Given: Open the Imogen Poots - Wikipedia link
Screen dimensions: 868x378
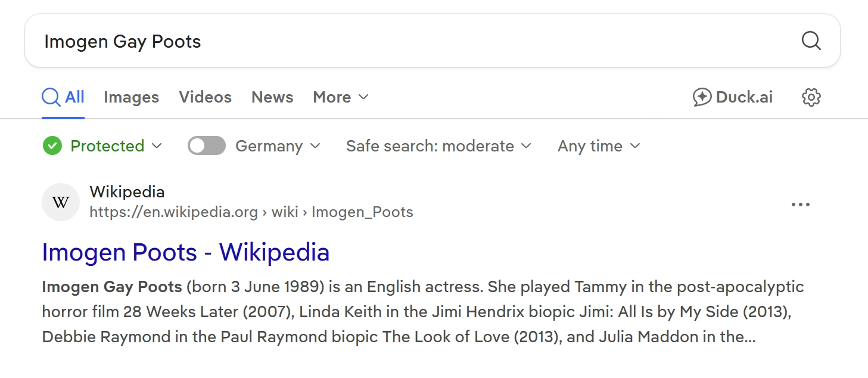Looking at the screenshot, I should tap(185, 252).
